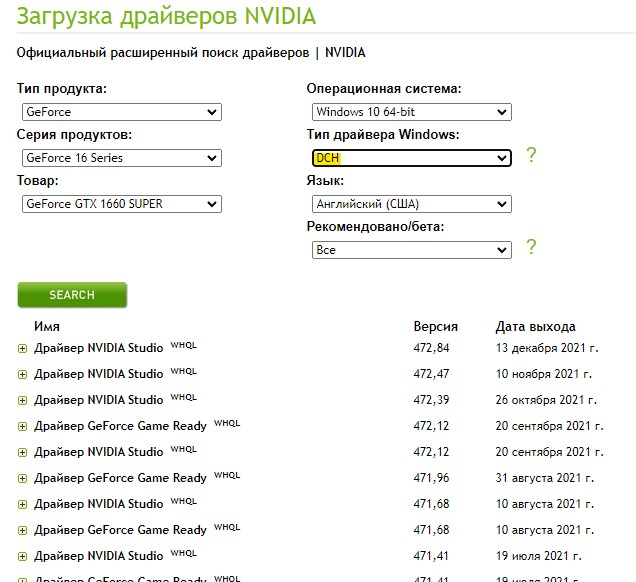Expand the NVIDIA Studio driver 472,84 row

22,348
